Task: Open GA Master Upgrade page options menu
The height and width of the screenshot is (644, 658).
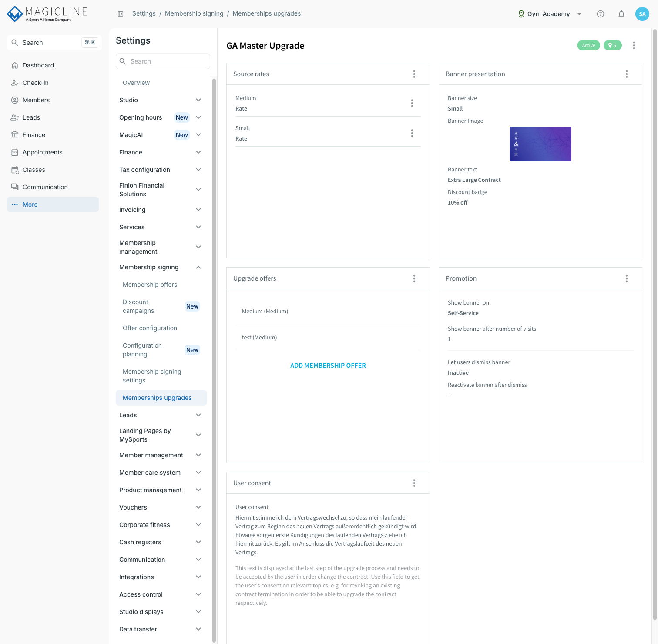Action: tap(634, 45)
